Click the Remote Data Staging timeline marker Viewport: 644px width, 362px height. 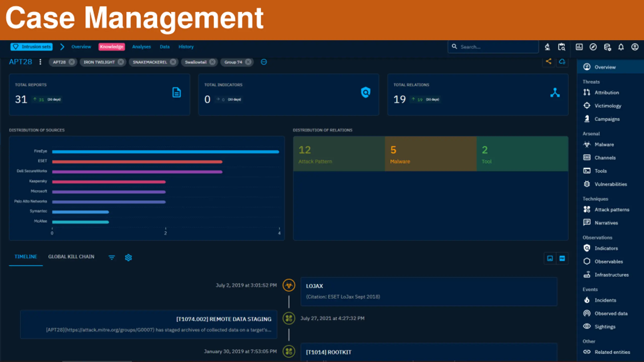[x=289, y=318]
